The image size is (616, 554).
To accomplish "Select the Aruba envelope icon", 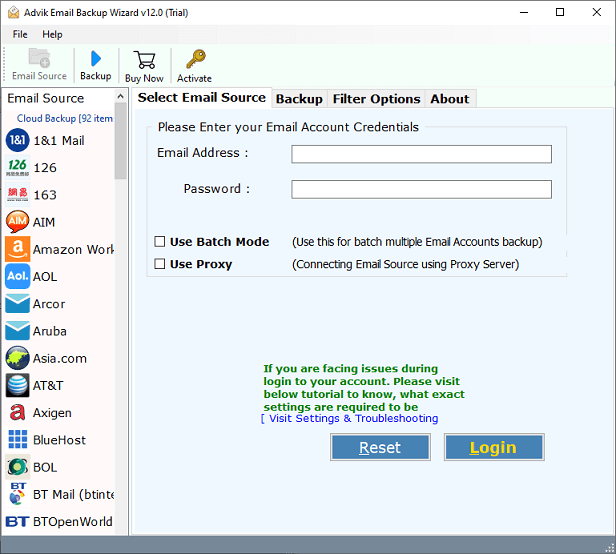I will [x=17, y=331].
